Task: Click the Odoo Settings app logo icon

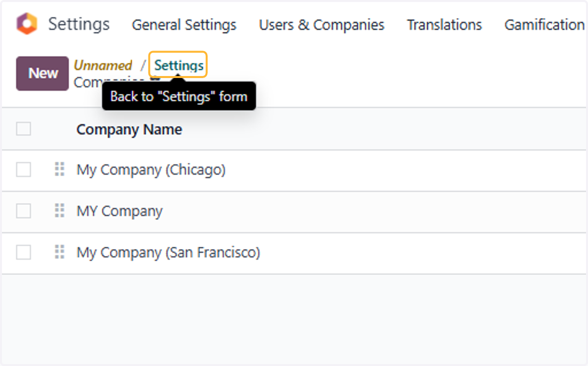Action: [x=27, y=24]
